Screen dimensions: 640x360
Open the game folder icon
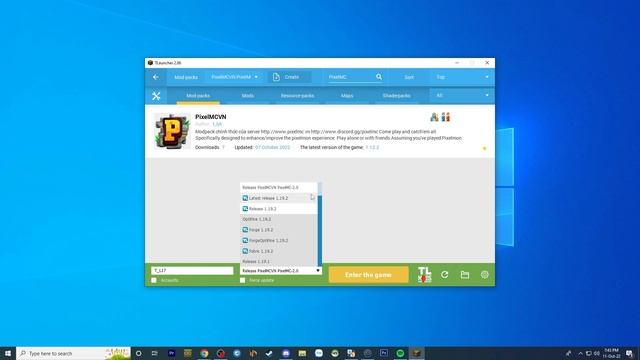point(464,275)
